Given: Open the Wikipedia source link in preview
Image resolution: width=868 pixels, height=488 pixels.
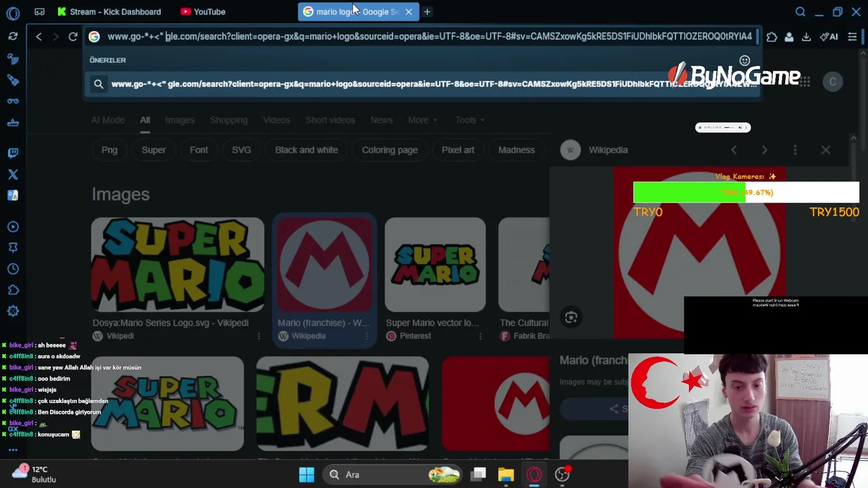Looking at the screenshot, I should [595, 150].
